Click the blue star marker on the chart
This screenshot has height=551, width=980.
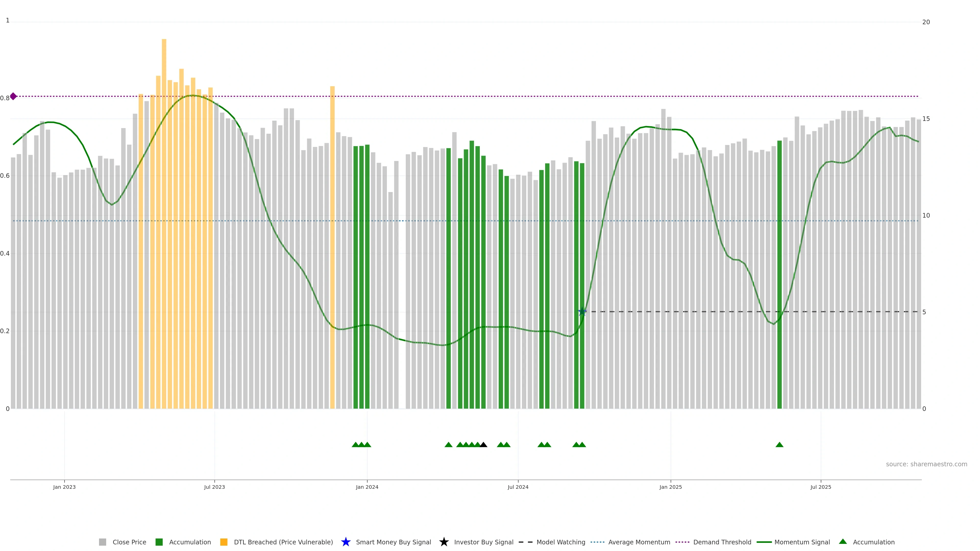pos(582,312)
